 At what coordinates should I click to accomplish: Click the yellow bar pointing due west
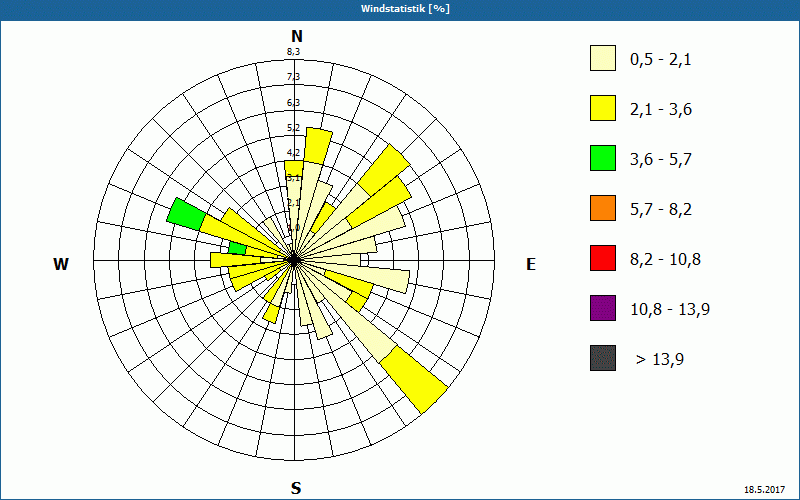tap(236, 260)
